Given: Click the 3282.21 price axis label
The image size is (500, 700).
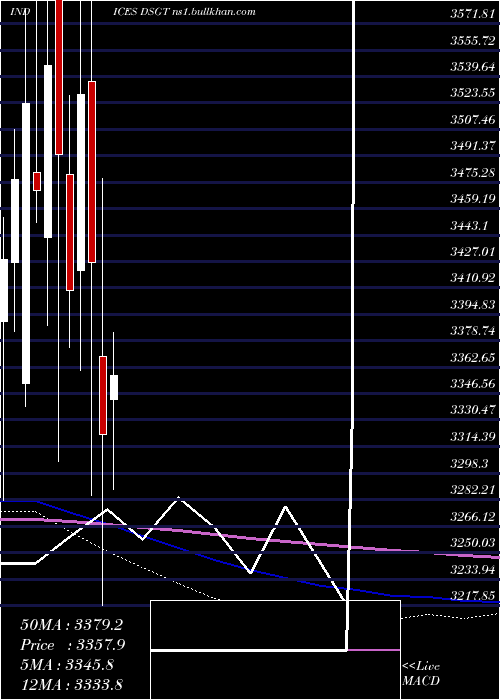Looking at the screenshot, I should 473,490.
